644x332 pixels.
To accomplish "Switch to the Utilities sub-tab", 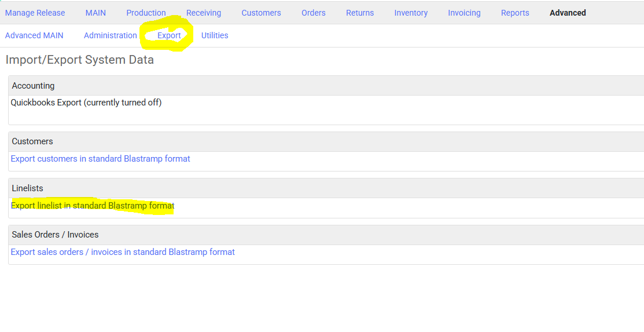I will click(215, 35).
